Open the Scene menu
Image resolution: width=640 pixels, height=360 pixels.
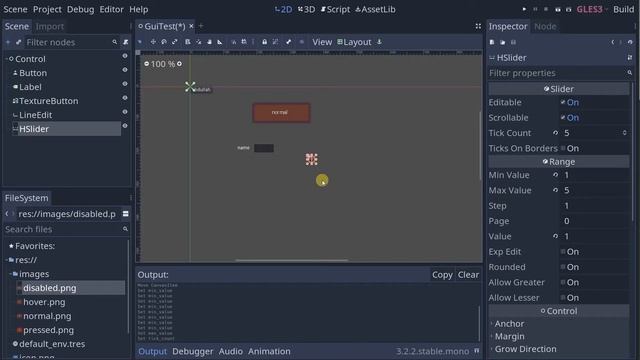(15, 9)
